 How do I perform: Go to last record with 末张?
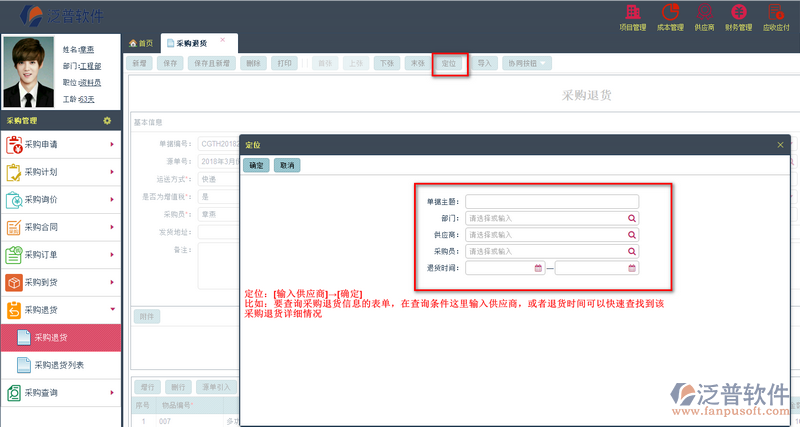click(417, 63)
